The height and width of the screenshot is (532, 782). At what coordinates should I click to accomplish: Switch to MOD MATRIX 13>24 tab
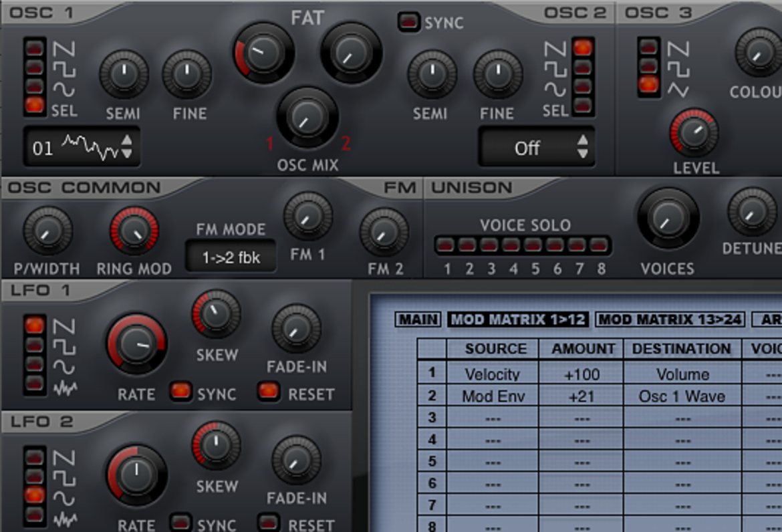[x=670, y=319]
